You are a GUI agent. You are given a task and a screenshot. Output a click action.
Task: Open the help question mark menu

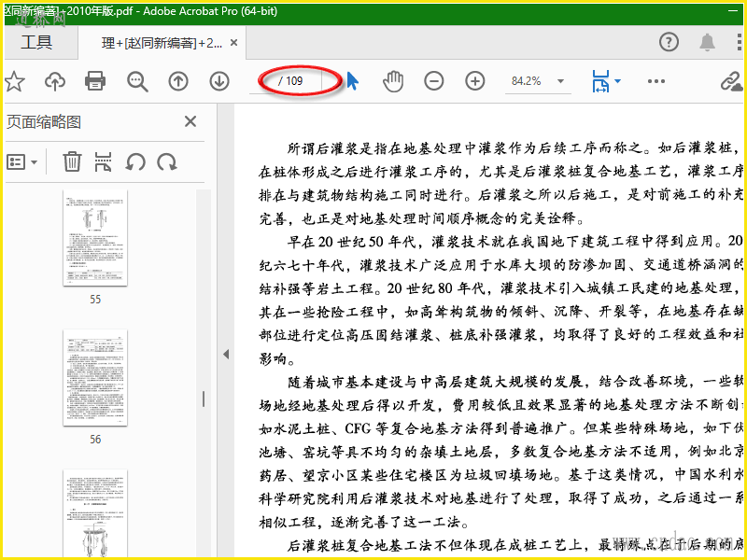669,42
